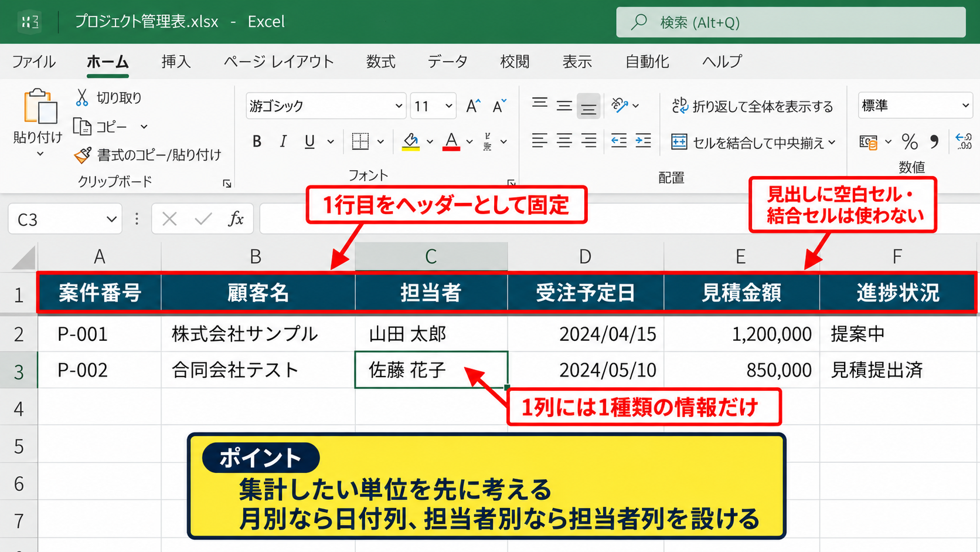Click the Select All corner triangle

point(23,257)
